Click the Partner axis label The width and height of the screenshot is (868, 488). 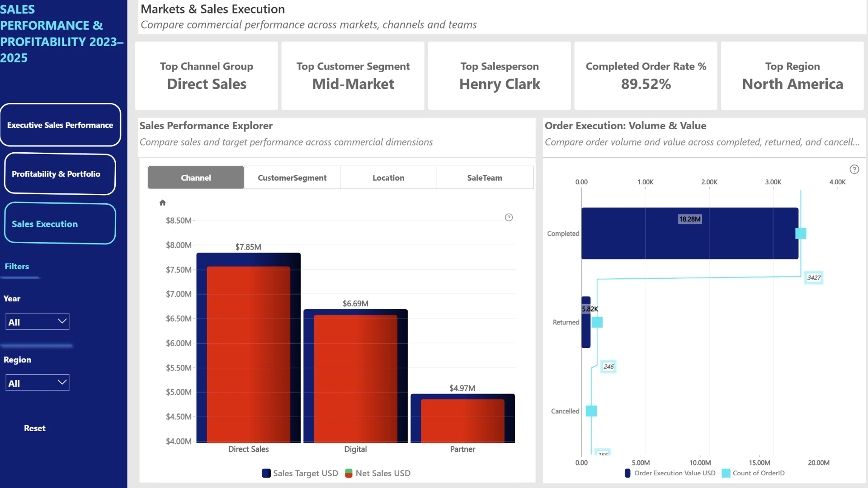pyautogui.click(x=462, y=449)
